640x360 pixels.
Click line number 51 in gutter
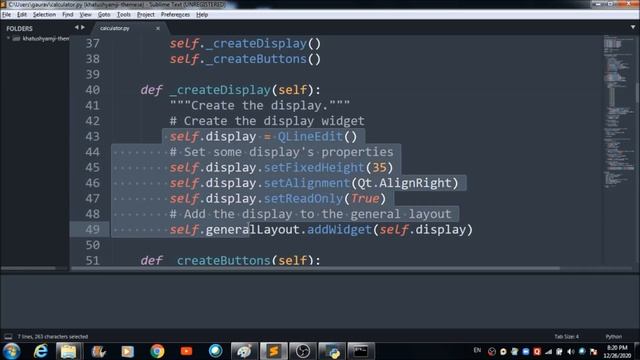point(93,260)
